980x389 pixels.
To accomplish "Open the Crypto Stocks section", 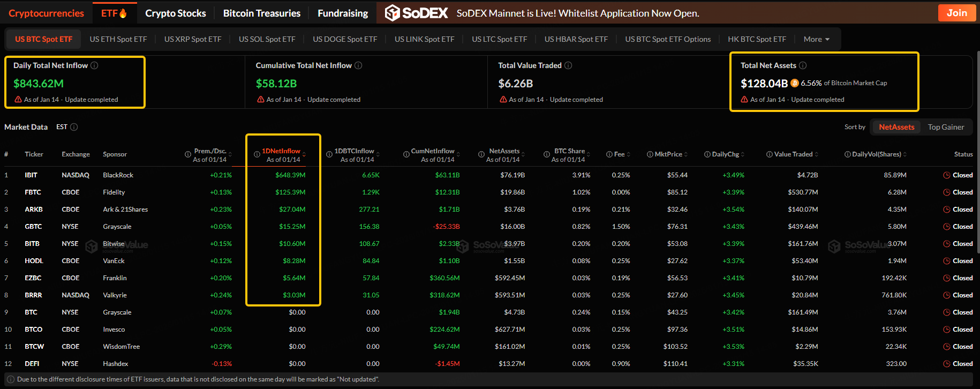I will tap(176, 13).
